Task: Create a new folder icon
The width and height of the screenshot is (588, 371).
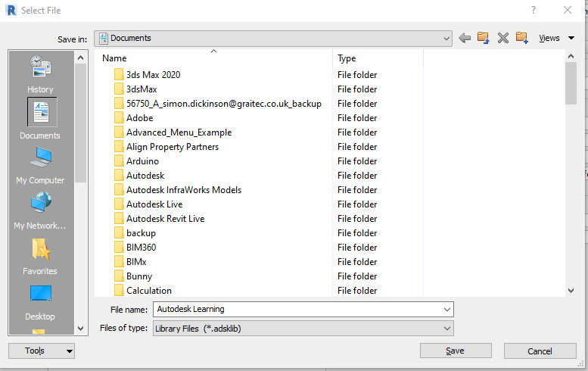Action: (521, 38)
